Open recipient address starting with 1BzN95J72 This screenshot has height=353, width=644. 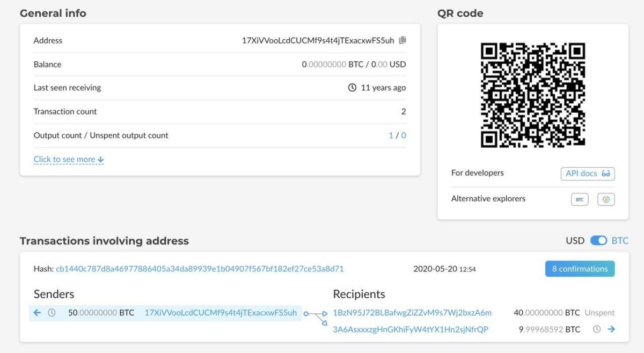click(412, 313)
